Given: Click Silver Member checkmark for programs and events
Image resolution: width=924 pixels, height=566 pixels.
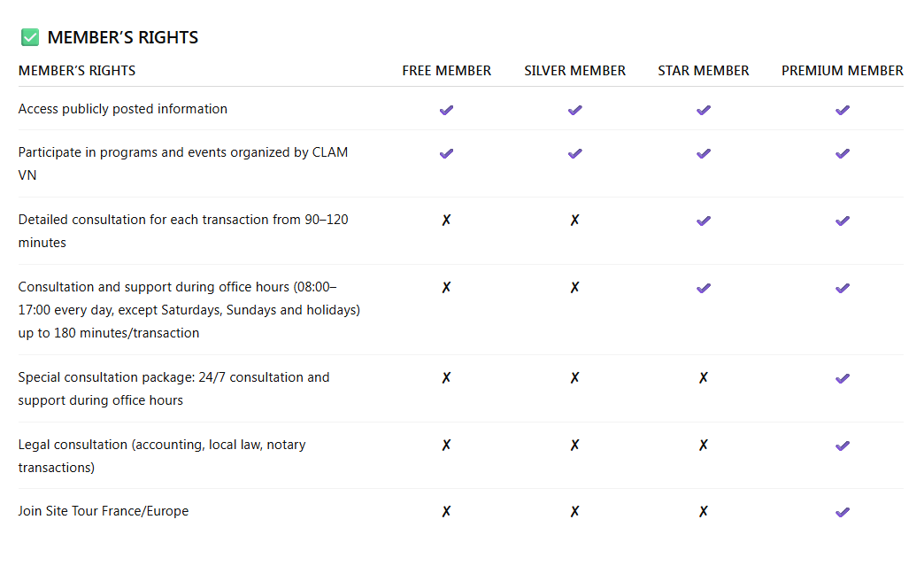Looking at the screenshot, I should coord(574,153).
